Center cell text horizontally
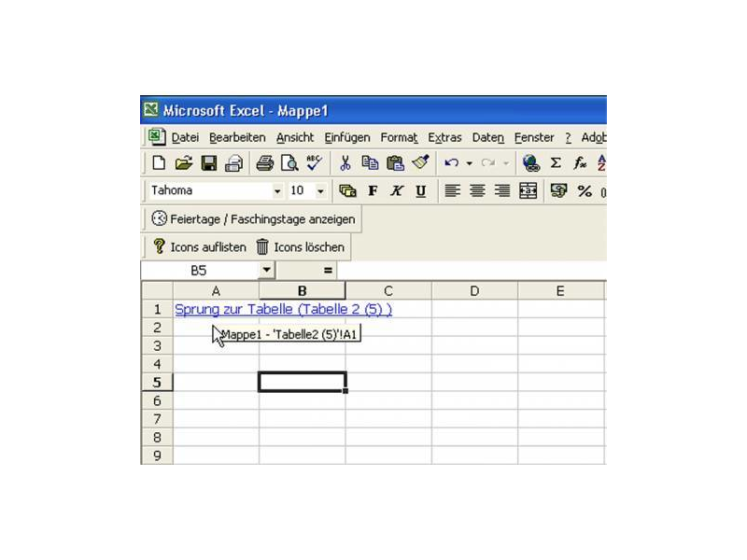747x560 pixels. click(x=477, y=191)
